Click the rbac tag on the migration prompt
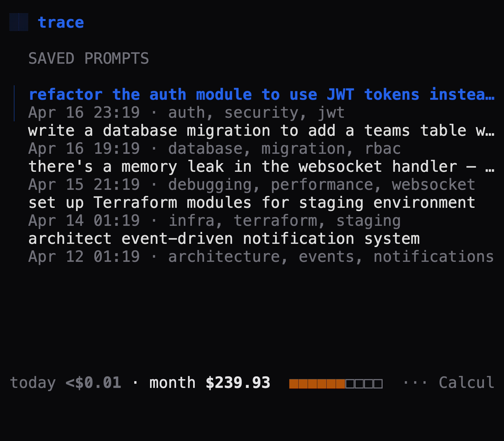 [383, 148]
